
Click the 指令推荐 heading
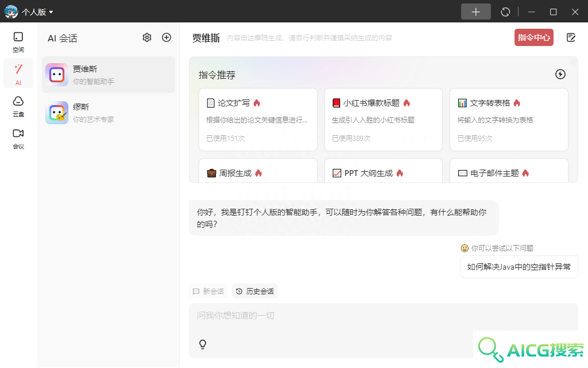pos(216,75)
